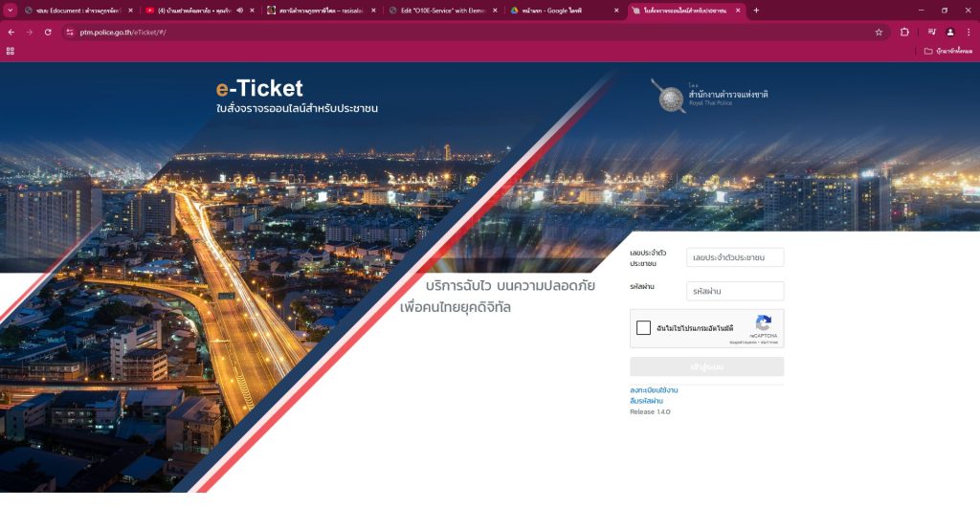Open the apps grid icon in bookmarks bar
Viewport: 980px width, 531px height.
(x=10, y=52)
